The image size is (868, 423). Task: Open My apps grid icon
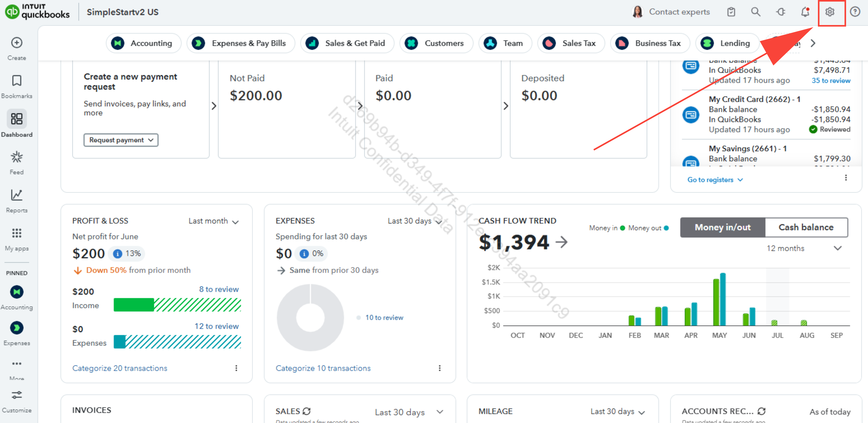16,233
